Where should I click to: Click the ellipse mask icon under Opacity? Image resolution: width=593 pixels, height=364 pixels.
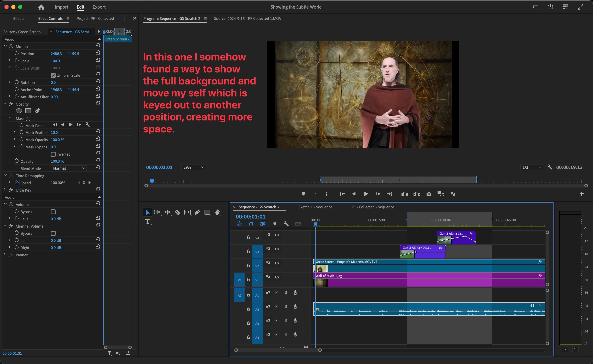pos(19,111)
